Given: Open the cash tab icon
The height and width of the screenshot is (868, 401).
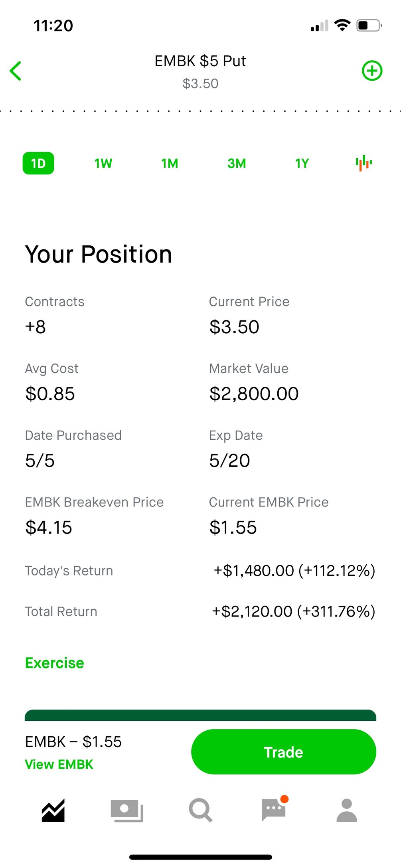Looking at the screenshot, I should click(x=127, y=810).
